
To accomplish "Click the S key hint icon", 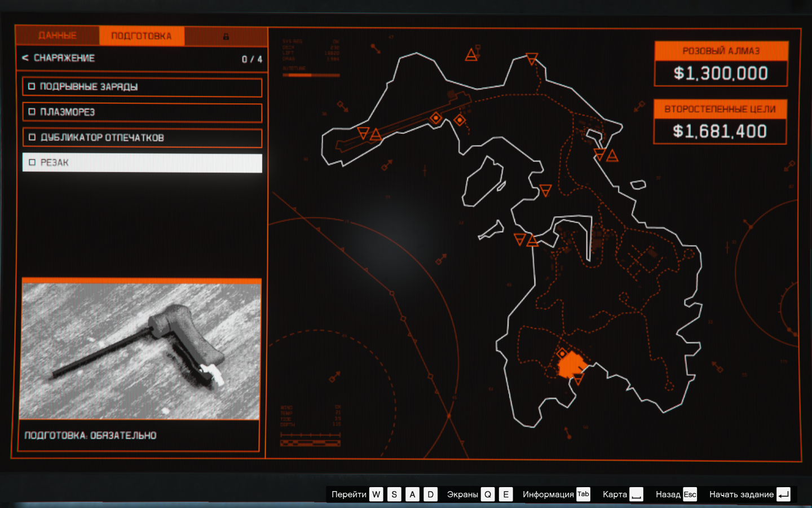I will click(394, 494).
